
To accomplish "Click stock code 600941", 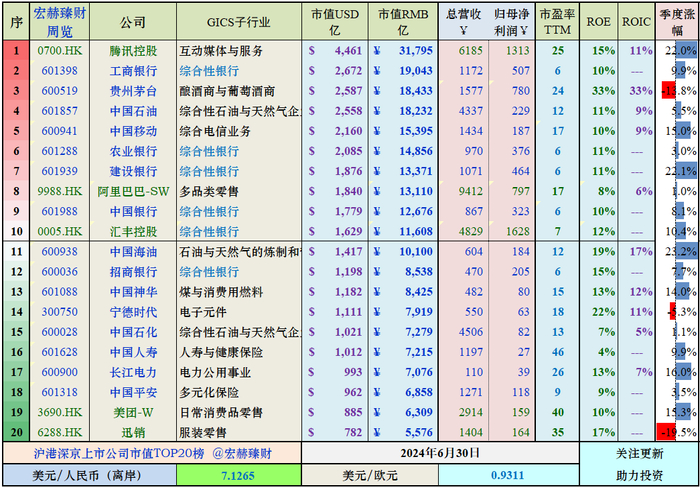I will coord(59,131).
